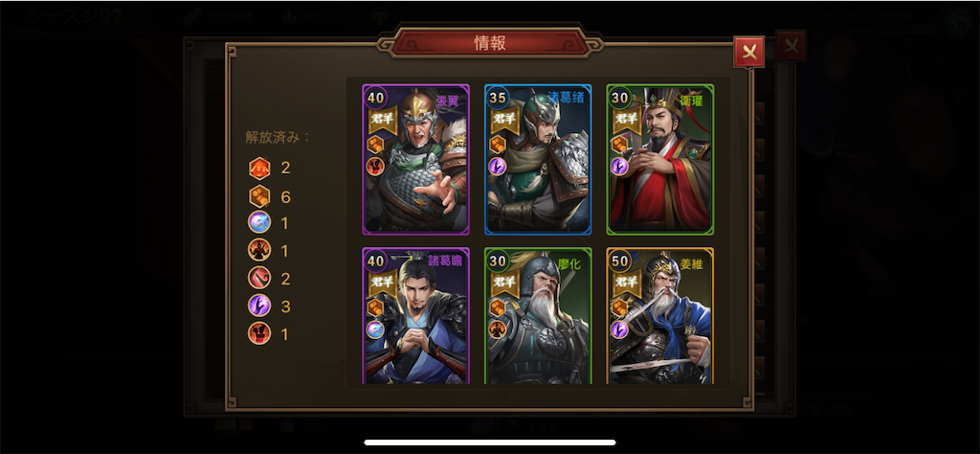Screen dimensions: 980x454
Task: Tap the purple circle icon showing count 3
Action: point(259,306)
